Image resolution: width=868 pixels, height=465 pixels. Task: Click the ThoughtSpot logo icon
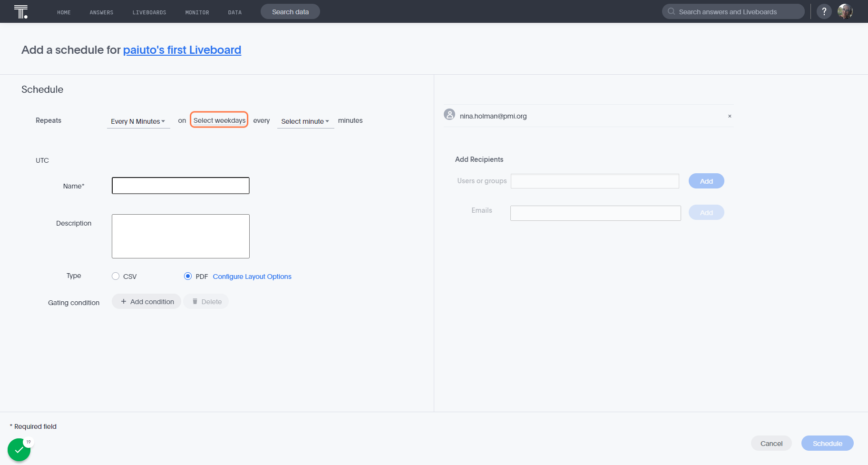21,11
